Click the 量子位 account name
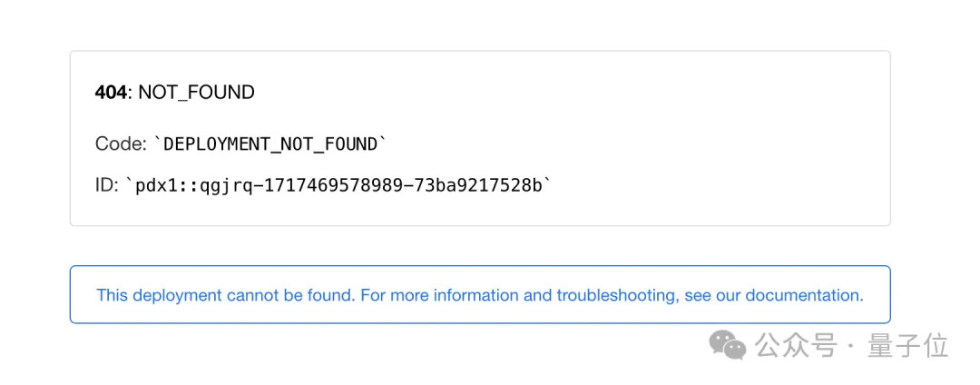The height and width of the screenshot is (385, 980). coord(907,345)
